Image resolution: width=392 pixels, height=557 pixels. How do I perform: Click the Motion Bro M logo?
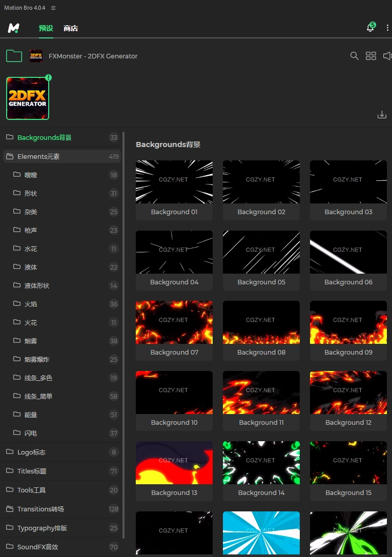click(13, 28)
